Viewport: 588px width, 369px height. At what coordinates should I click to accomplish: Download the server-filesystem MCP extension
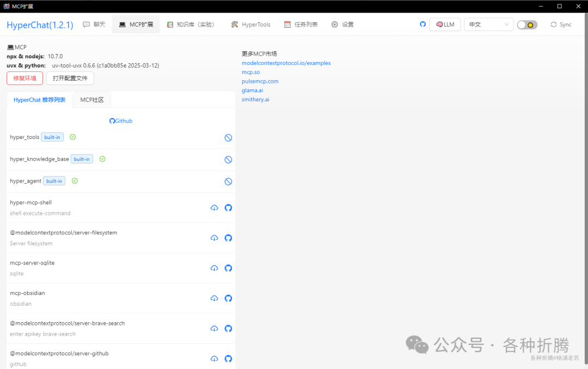[214, 238]
